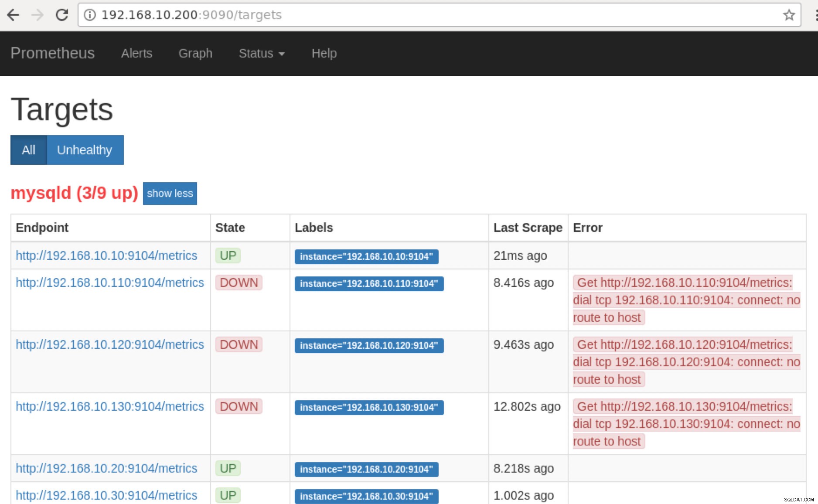Image resolution: width=818 pixels, height=504 pixels.
Task: Open the Help navigation item
Action: (x=324, y=53)
